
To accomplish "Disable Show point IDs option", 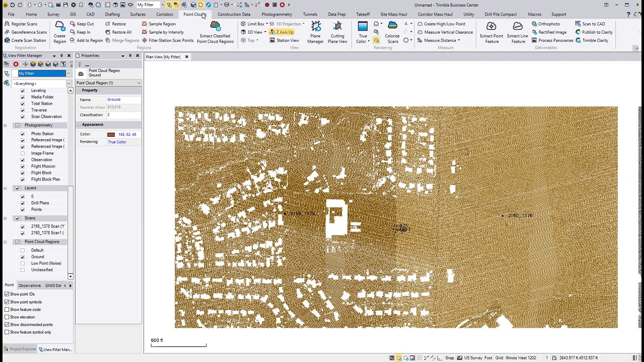I will point(7,294).
